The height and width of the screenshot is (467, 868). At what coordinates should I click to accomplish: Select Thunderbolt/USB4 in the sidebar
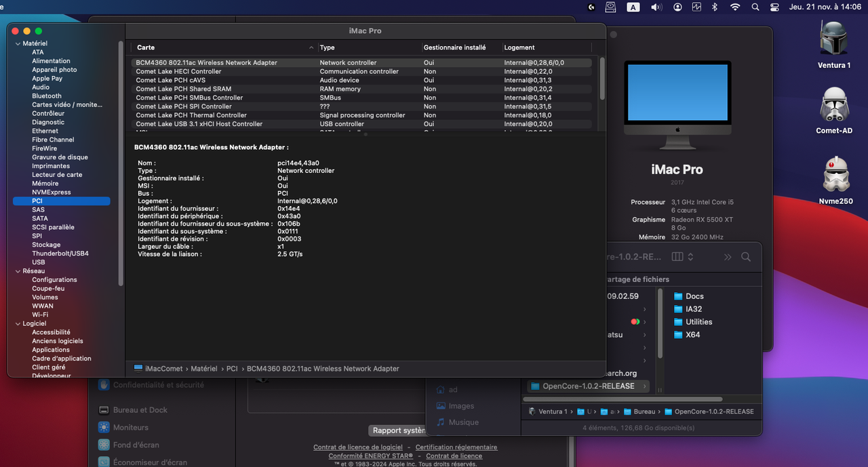click(x=60, y=253)
